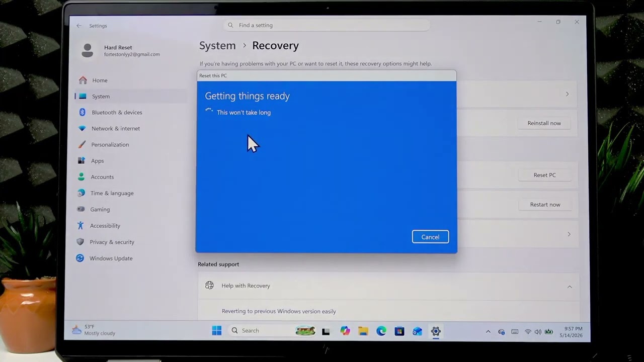Click the Restart now button
Screen dimensions: 644x362
click(545, 205)
